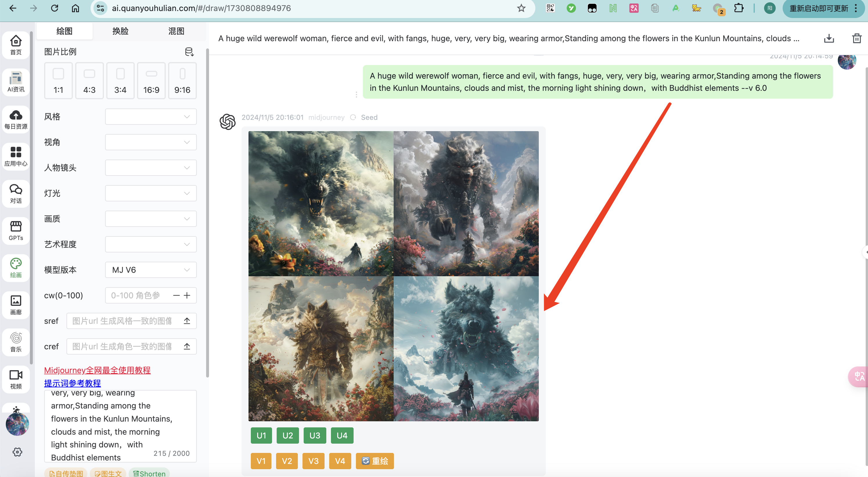Open the 应用中心 app center icon

16,156
